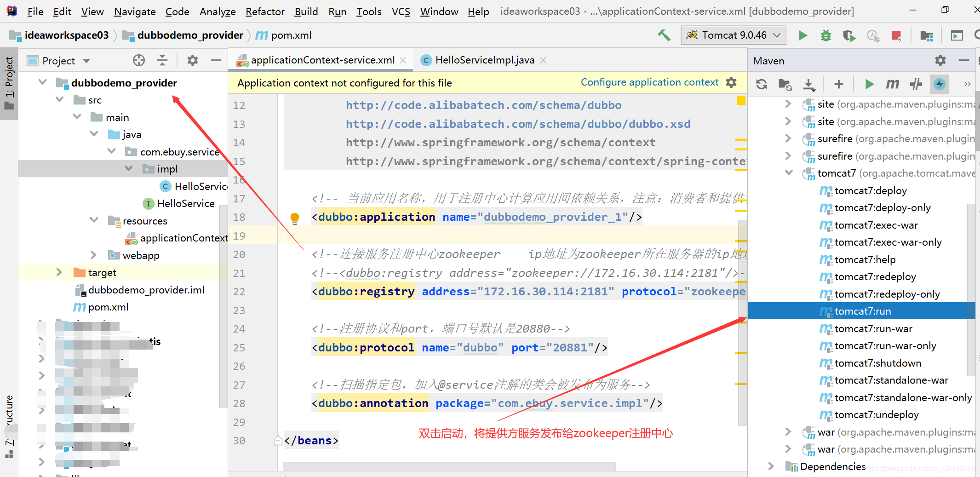Click the editor horizontal scrollbar
980x477 pixels.
click(x=449, y=466)
